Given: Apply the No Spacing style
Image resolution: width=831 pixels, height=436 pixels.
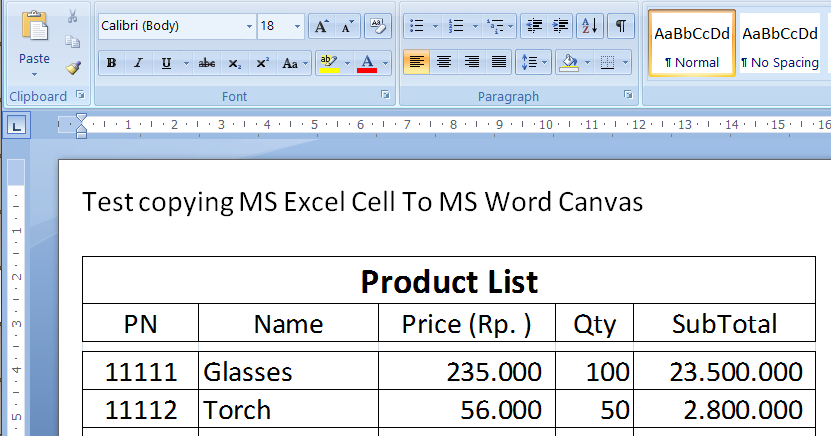Looking at the screenshot, I should pos(780,44).
